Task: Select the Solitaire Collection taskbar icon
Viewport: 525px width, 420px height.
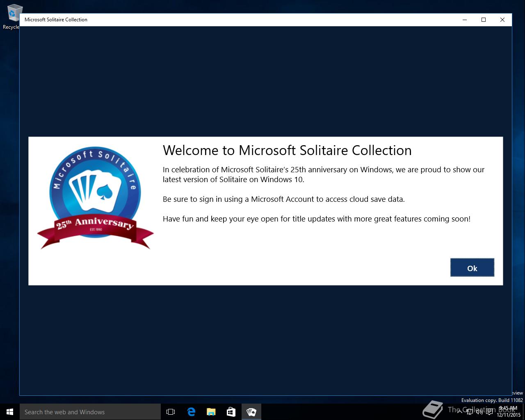Action: (x=251, y=412)
